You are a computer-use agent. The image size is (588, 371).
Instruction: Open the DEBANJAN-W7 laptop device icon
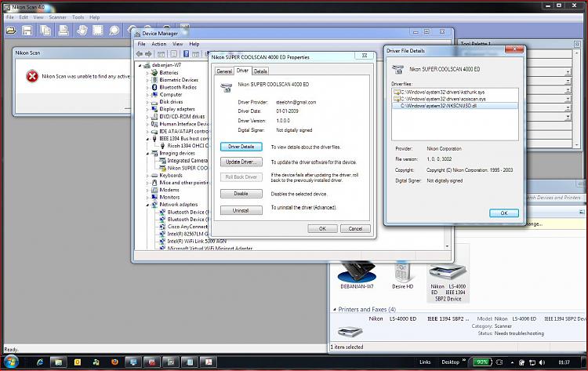tap(357, 272)
